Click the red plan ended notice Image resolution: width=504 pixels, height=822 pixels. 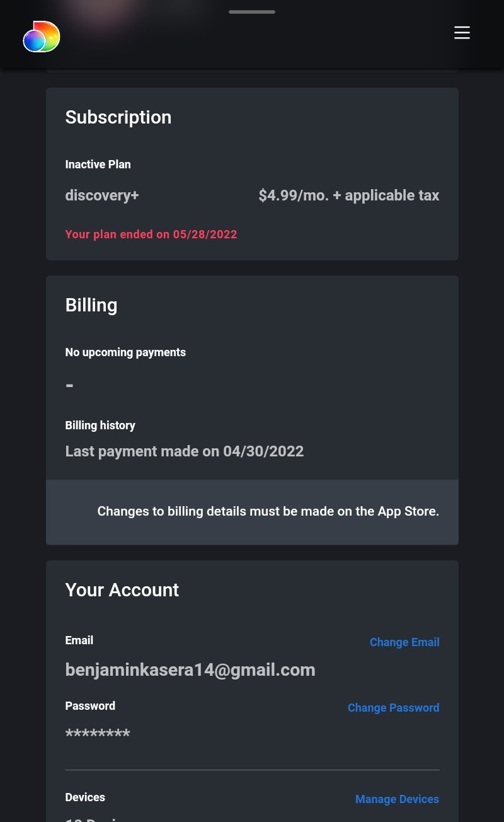pos(151,234)
